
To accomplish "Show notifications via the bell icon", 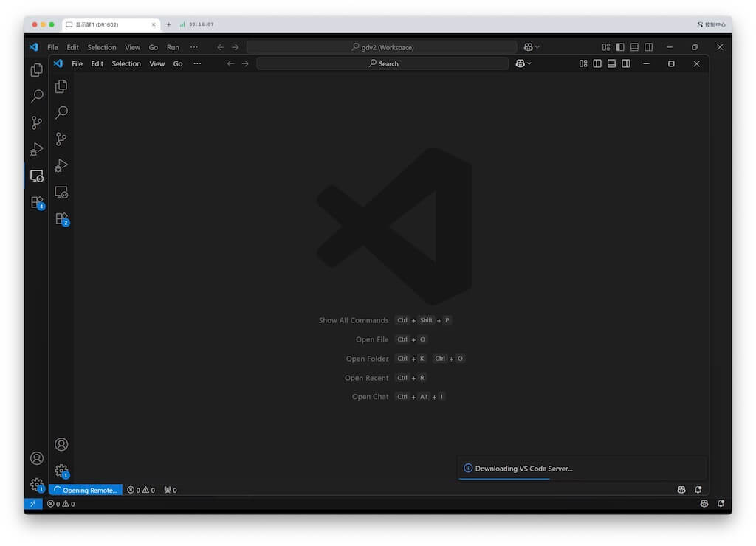I will coord(698,489).
